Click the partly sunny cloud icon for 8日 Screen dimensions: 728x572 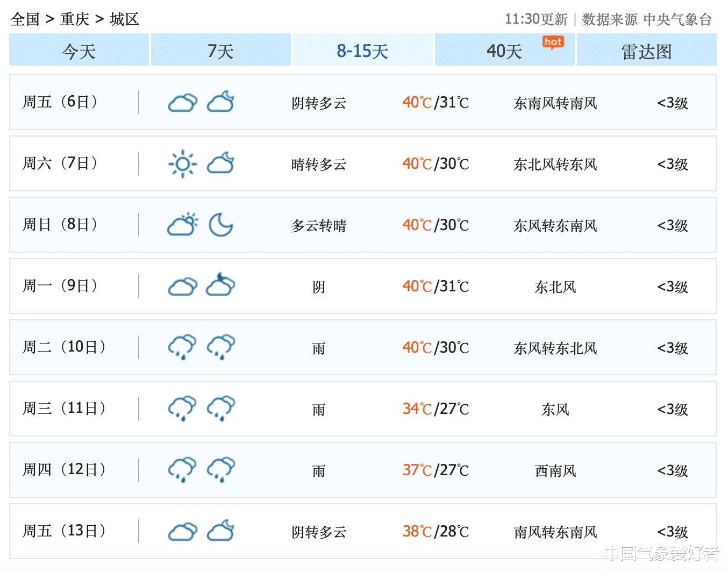point(183,225)
